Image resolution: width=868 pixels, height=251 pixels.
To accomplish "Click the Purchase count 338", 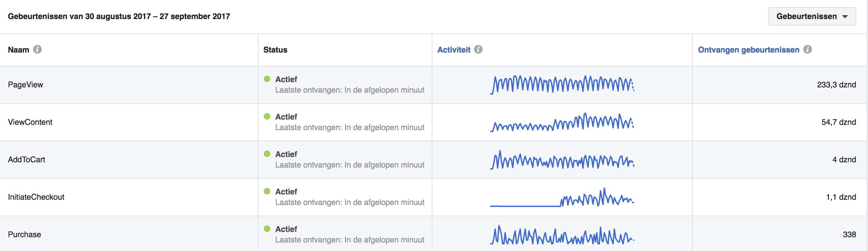I will (x=849, y=235).
